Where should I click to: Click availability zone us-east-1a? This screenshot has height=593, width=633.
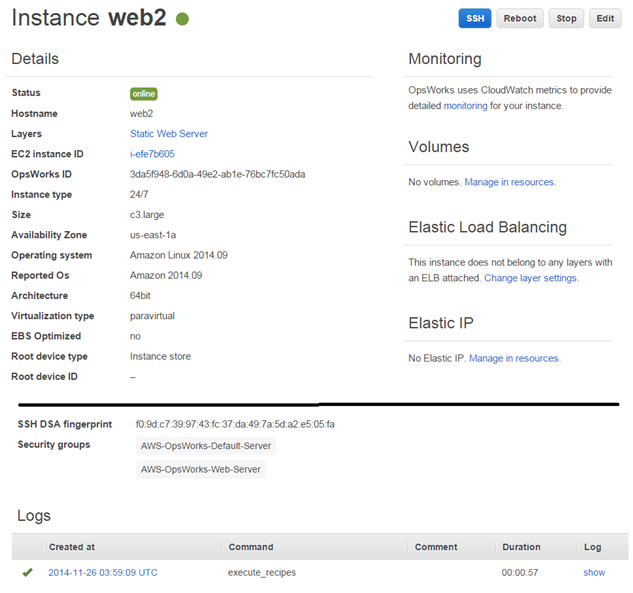pos(153,235)
